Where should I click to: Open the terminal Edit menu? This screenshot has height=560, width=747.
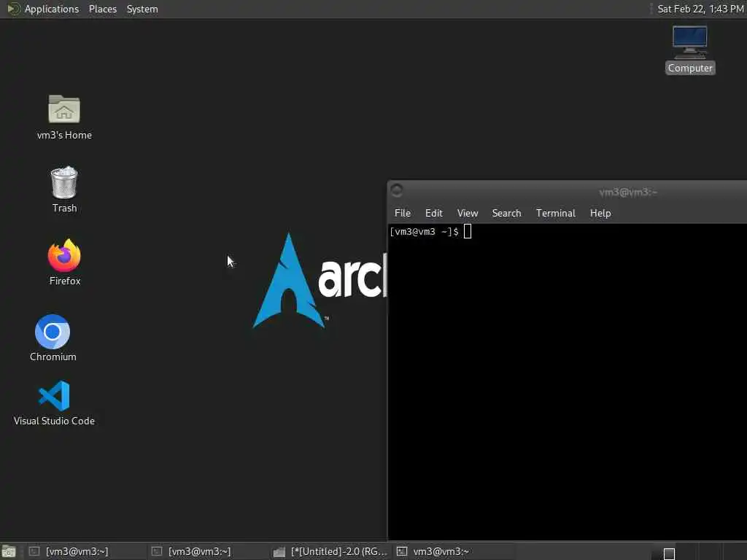pos(433,213)
